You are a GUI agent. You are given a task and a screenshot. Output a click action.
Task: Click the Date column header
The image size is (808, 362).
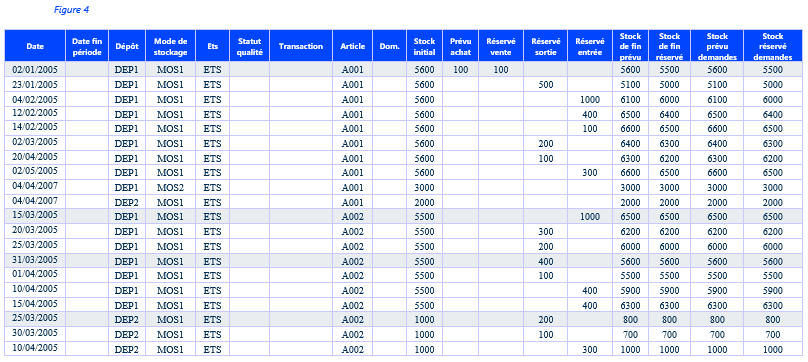35,46
